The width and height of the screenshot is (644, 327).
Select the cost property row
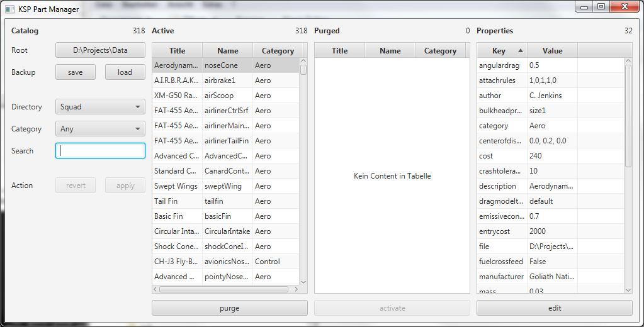click(551, 156)
